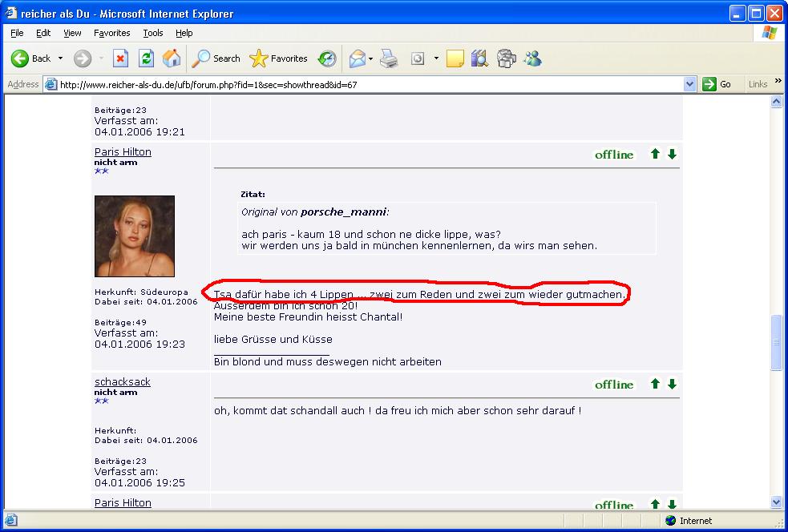Open the Mail button dropdown arrow

click(372, 58)
